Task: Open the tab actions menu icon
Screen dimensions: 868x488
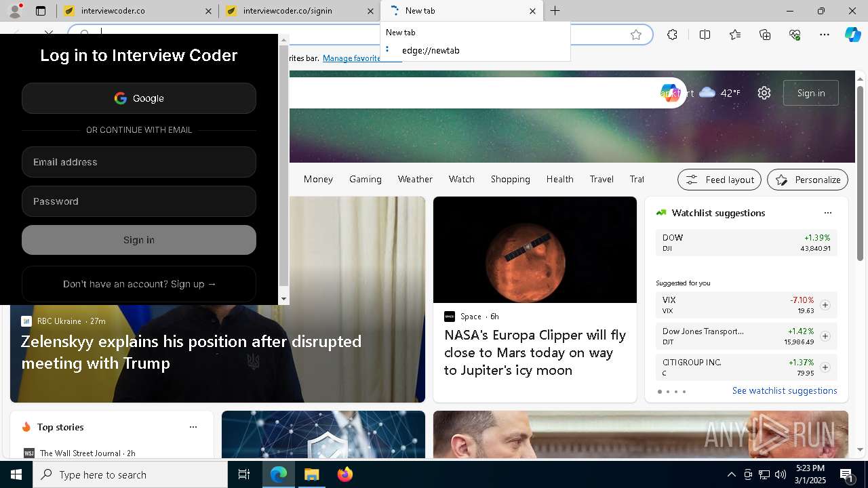Action: pos(41,11)
